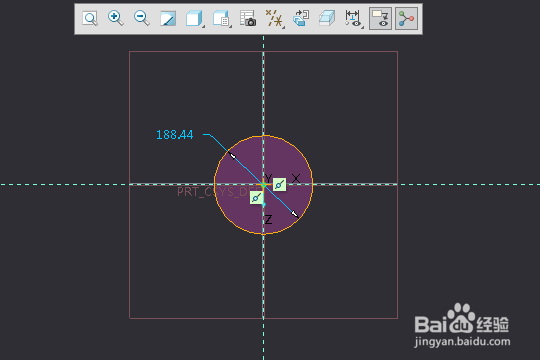Screen dimensions: 540x360
Task: Select the lower-right dimension arrowhead on circle
Action: point(294,214)
